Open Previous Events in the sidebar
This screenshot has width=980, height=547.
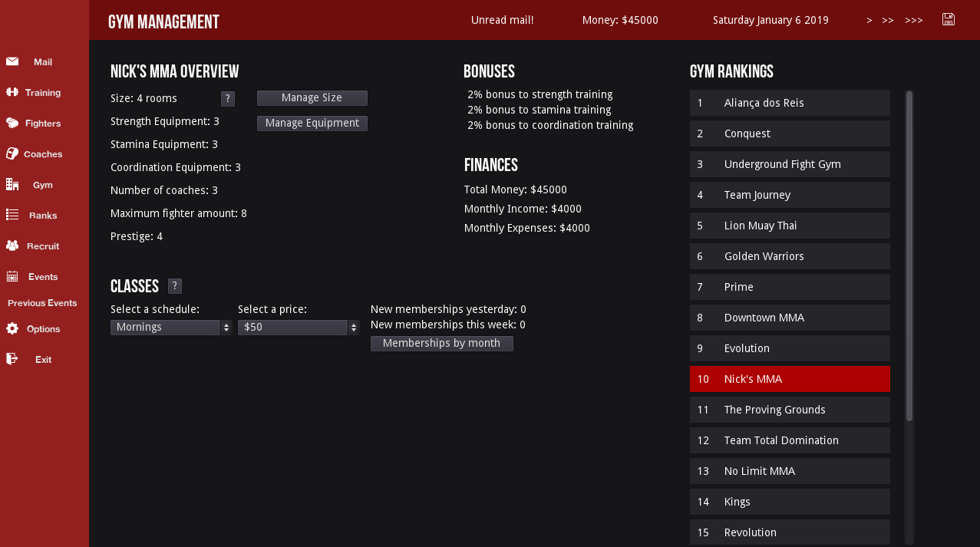point(42,303)
